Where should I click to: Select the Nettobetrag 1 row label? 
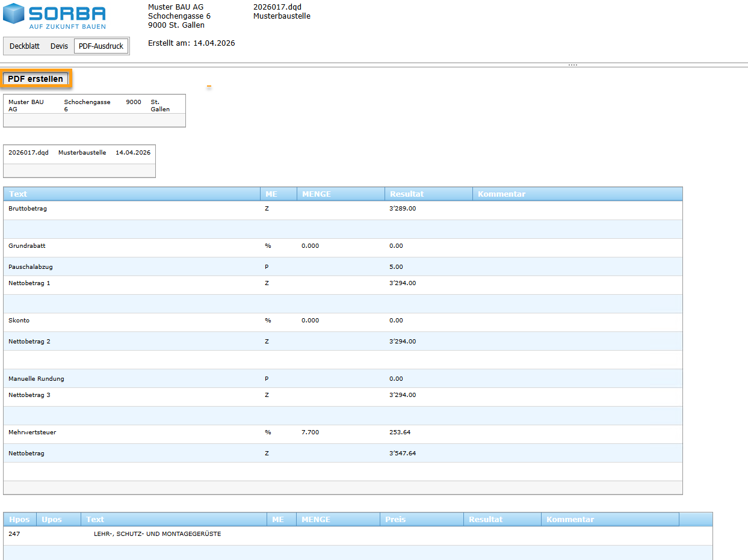29,283
